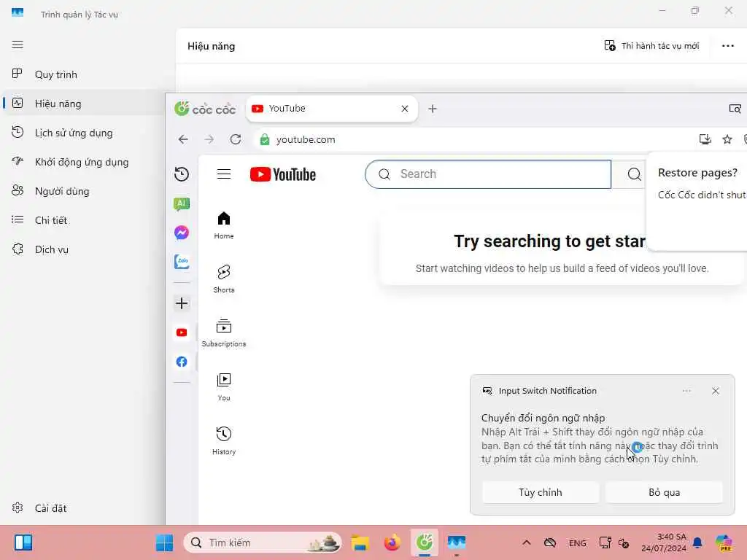Show hidden system tray icons
The width and height of the screenshot is (747, 560).
[526, 542]
